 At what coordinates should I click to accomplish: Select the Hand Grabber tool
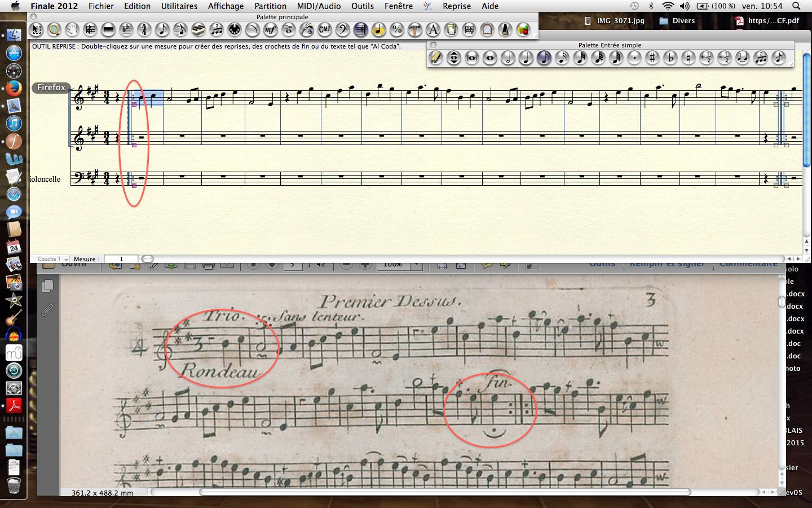point(72,29)
